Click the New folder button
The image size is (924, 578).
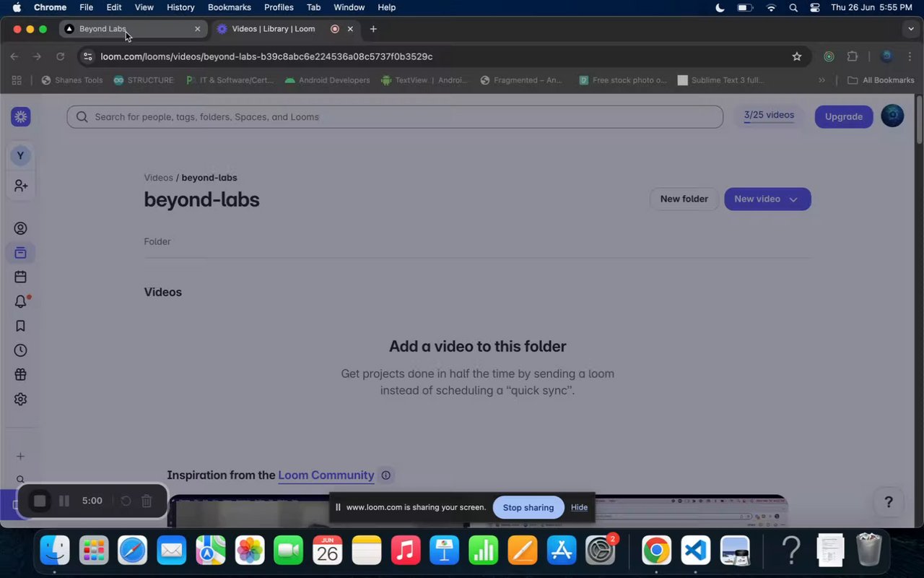pos(684,199)
